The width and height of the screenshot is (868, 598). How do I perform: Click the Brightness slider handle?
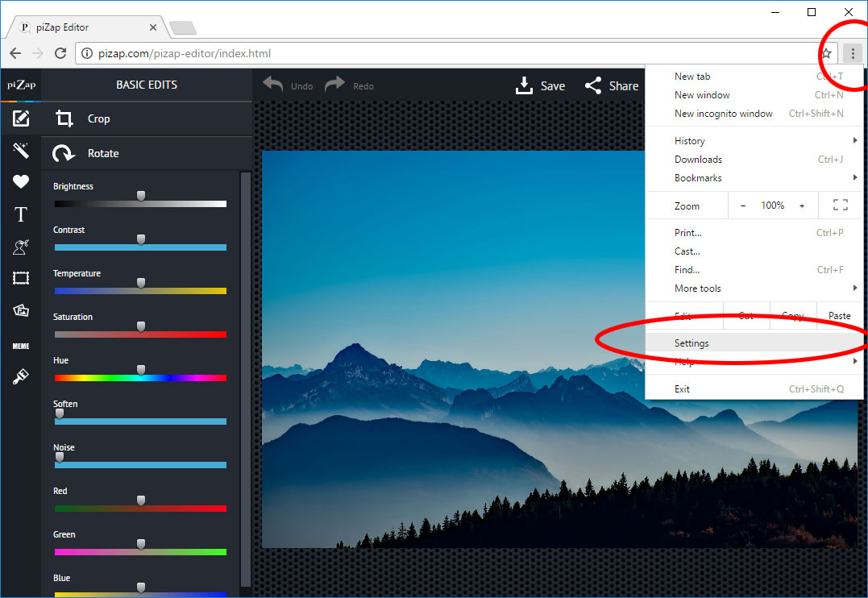coord(141,196)
